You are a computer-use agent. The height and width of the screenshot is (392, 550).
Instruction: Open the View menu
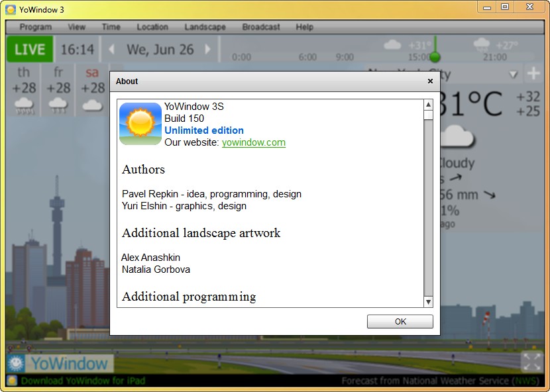click(76, 27)
